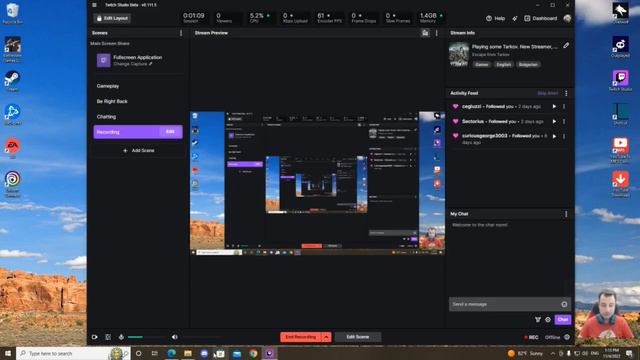Open the Outplayed desktop shortcut
Screen dimensions: 640x360
pyautogui.click(x=620, y=47)
